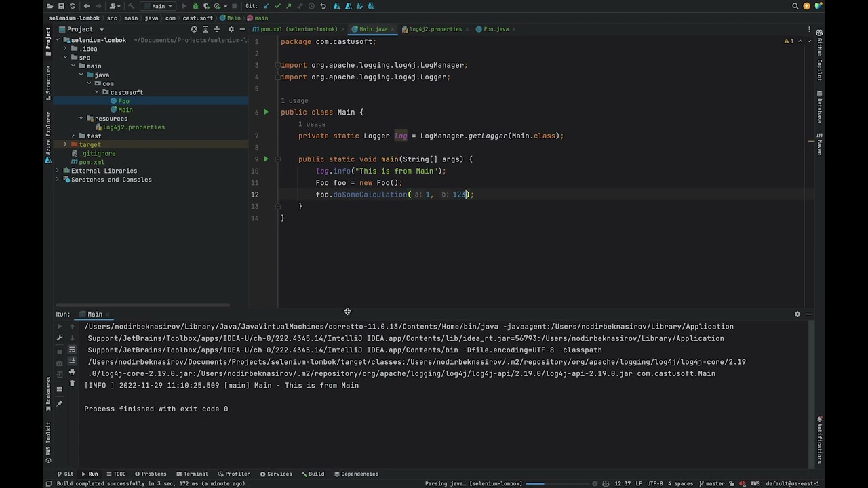The image size is (868, 488).
Task: Click print icon in Run console
Action: click(72, 373)
